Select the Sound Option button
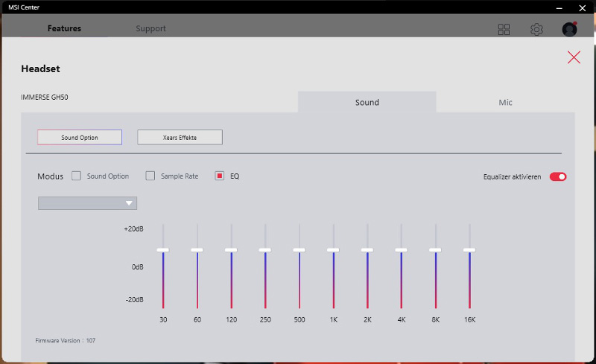596x364 pixels. 80,137
